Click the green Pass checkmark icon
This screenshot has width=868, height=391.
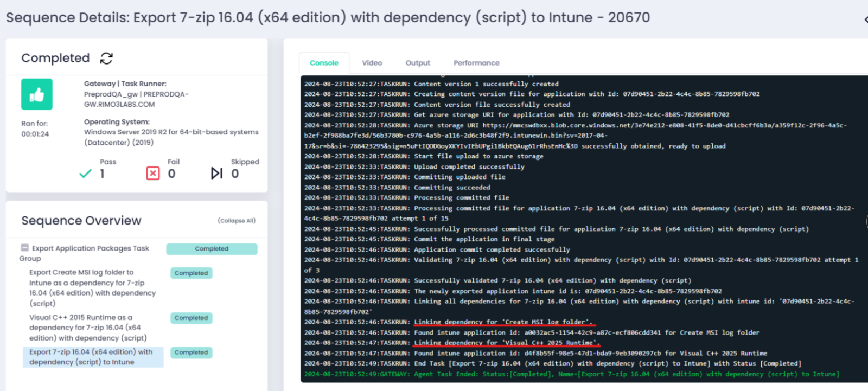point(85,174)
